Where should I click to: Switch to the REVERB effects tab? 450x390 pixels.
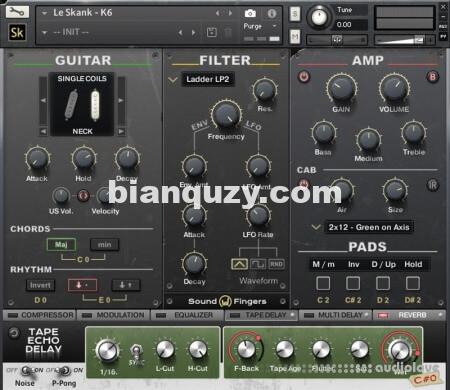pos(409,315)
